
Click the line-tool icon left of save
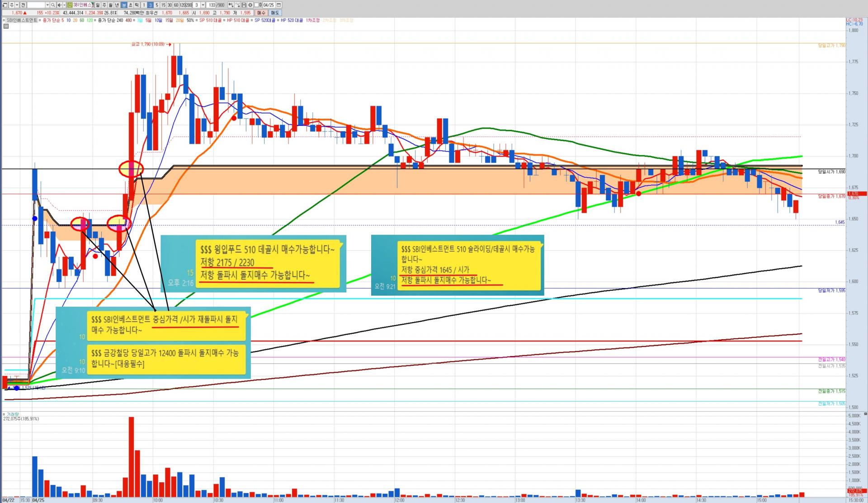[237, 5]
